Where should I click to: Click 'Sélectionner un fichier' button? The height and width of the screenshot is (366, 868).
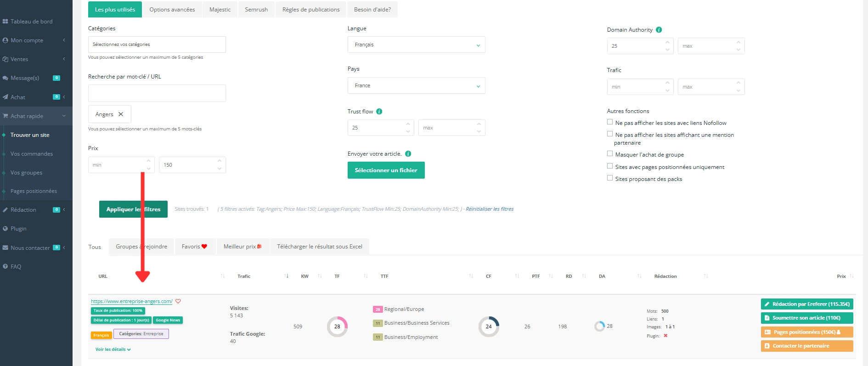386,170
